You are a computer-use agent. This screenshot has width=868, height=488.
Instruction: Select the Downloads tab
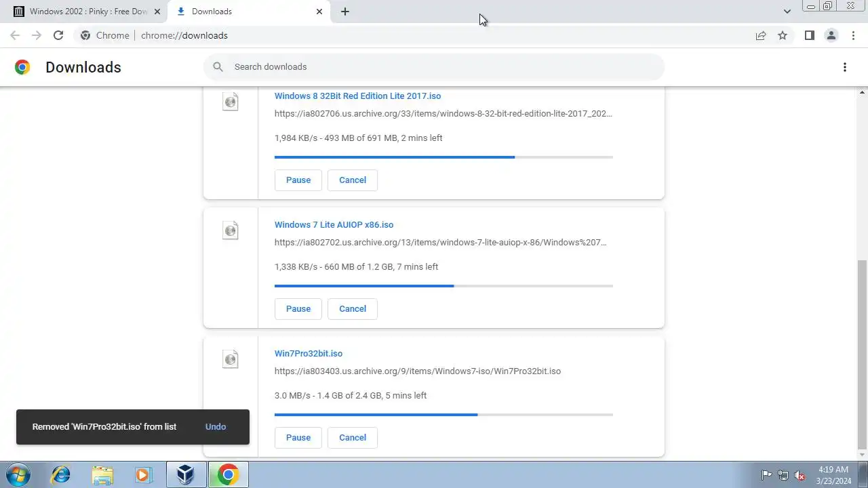(x=248, y=12)
